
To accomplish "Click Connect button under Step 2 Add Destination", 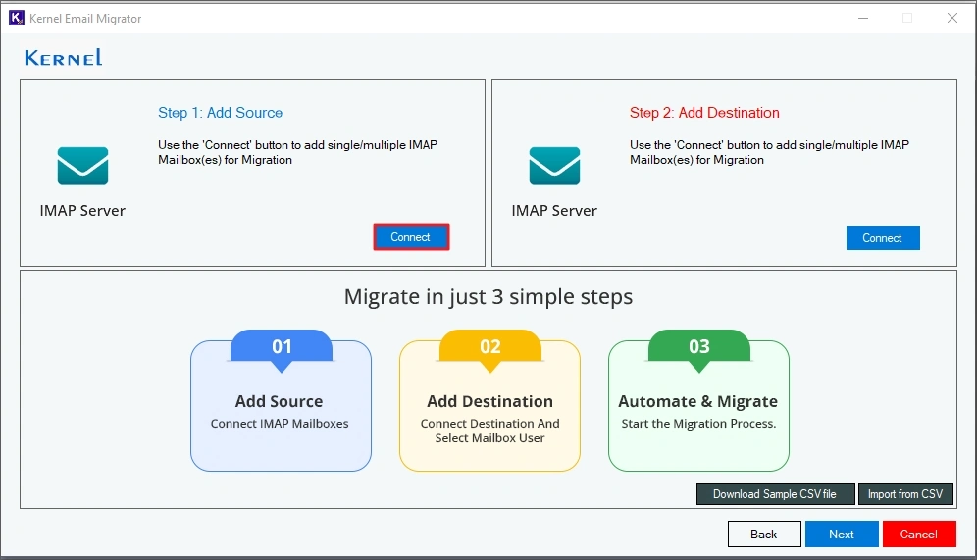I will point(882,238).
